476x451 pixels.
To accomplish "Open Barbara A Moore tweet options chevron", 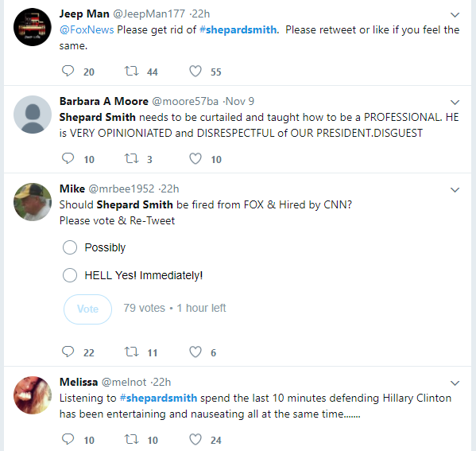I will pos(455,103).
